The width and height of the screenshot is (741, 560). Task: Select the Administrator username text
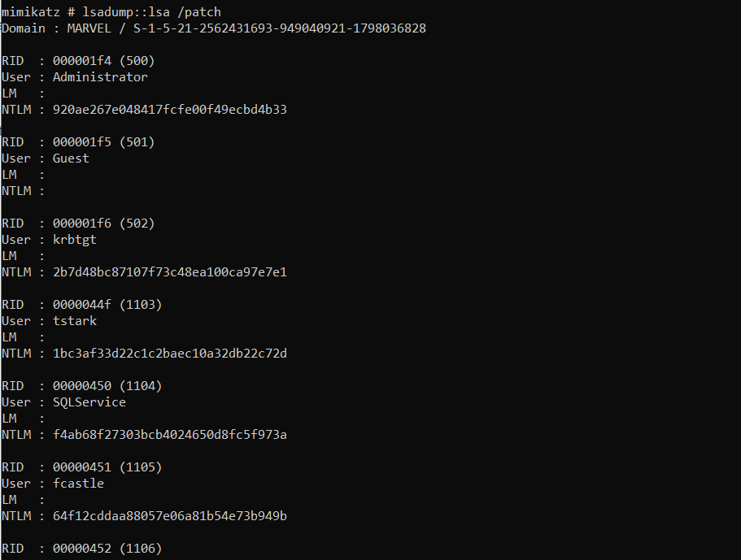(100, 77)
